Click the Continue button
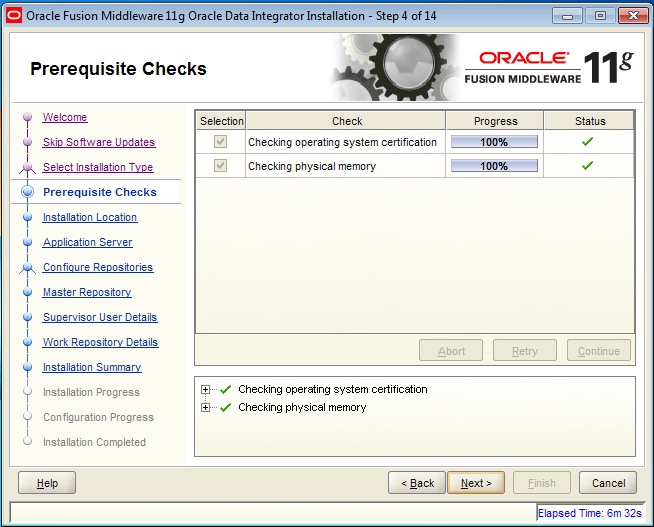The height and width of the screenshot is (527, 654). coord(599,351)
